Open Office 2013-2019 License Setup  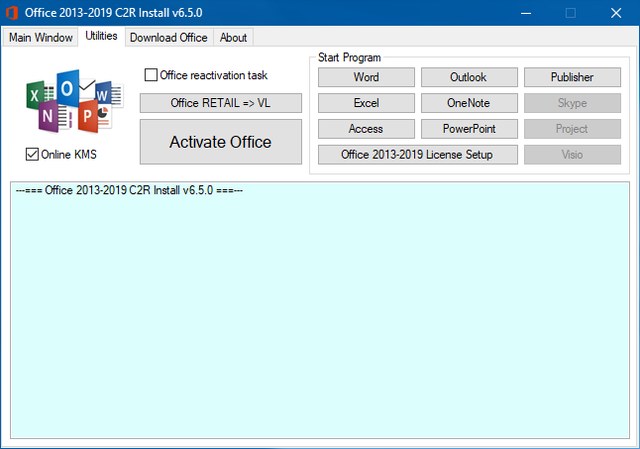pyautogui.click(x=416, y=154)
